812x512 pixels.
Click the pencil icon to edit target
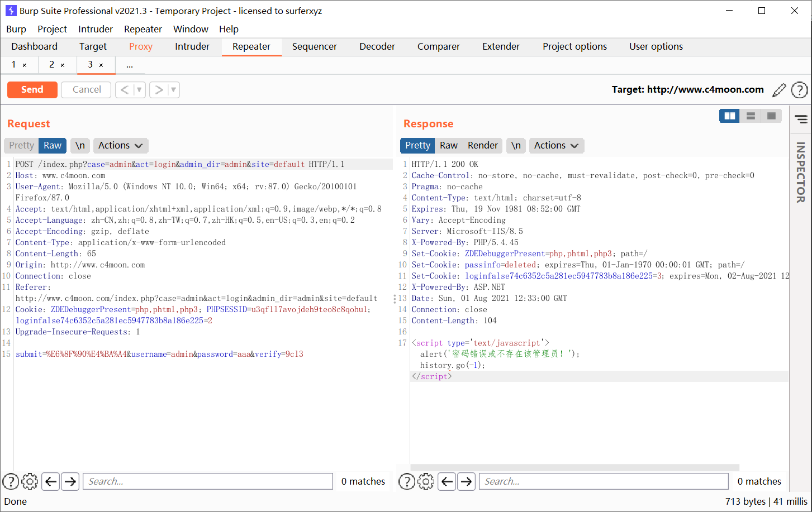[x=778, y=90]
